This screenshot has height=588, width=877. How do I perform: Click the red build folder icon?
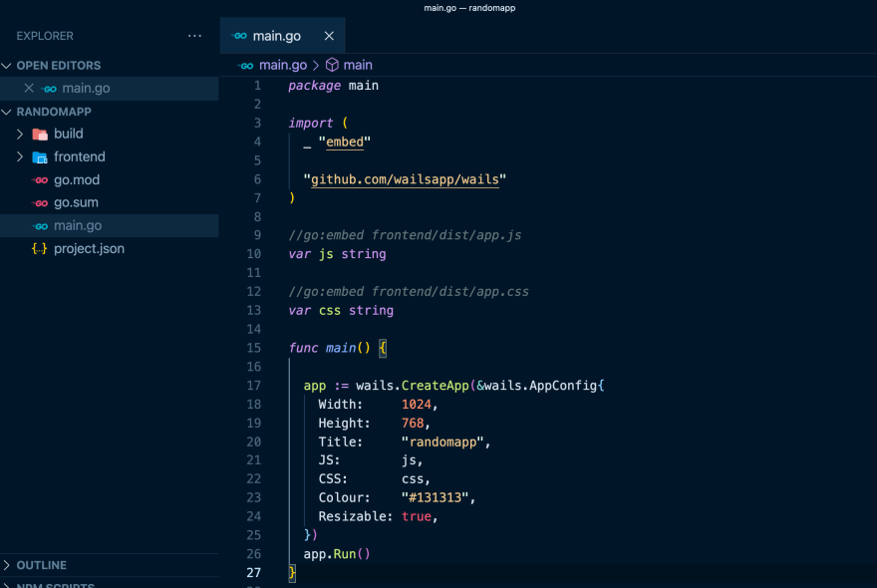point(40,135)
